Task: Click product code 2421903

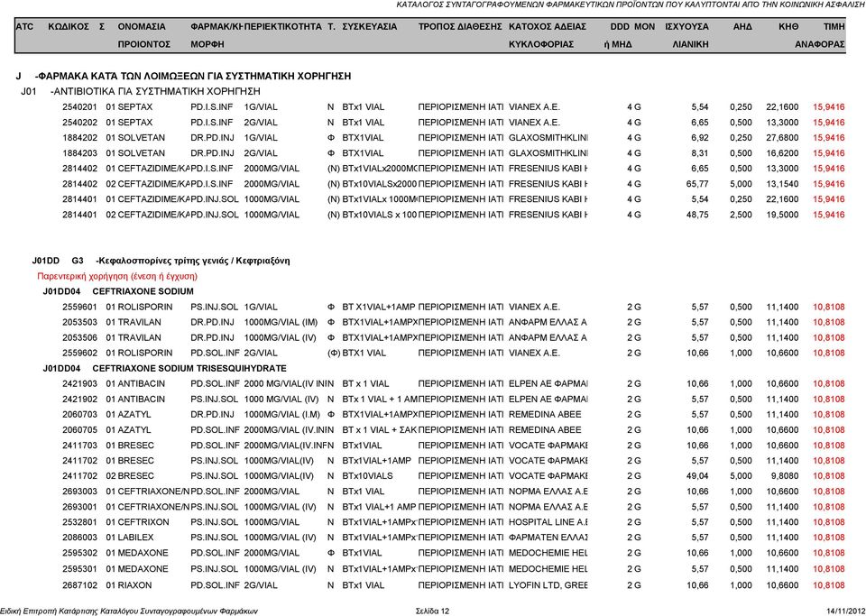Action: click(79, 383)
